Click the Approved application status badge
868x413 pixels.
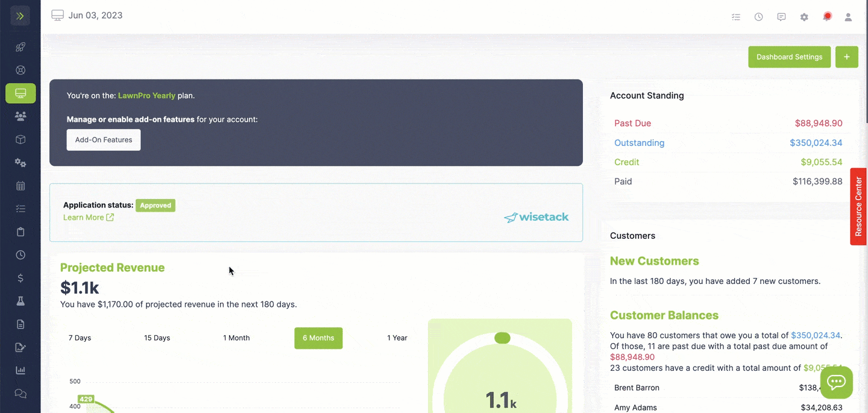coord(156,206)
